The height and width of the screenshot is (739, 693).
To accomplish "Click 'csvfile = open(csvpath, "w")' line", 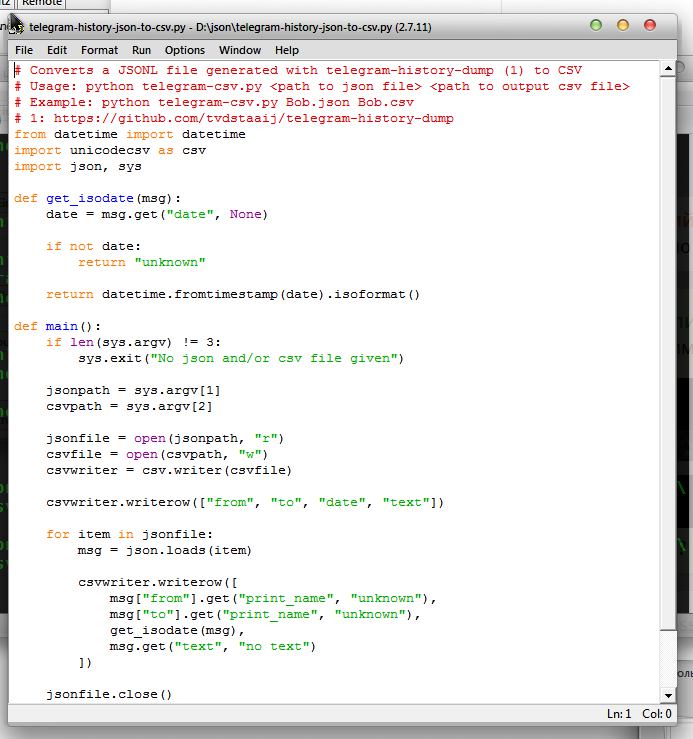I will click(x=157, y=454).
